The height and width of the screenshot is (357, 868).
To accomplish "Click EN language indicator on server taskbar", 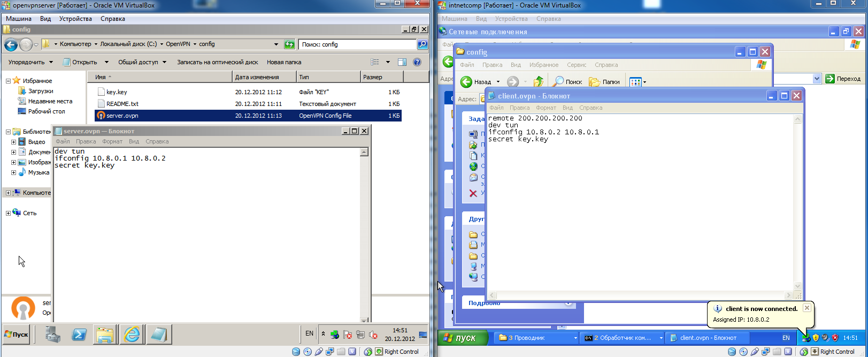I will pos(309,333).
